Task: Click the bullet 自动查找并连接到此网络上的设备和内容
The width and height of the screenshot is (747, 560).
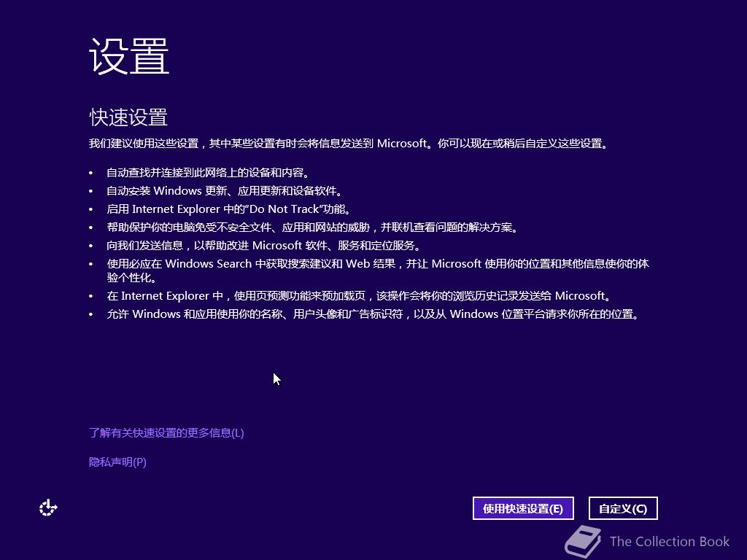Action: 209,172
